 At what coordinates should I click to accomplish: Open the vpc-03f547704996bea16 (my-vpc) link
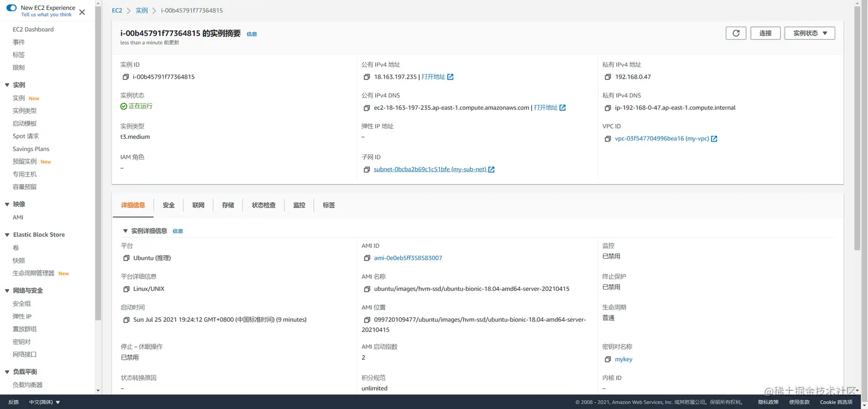click(x=662, y=139)
